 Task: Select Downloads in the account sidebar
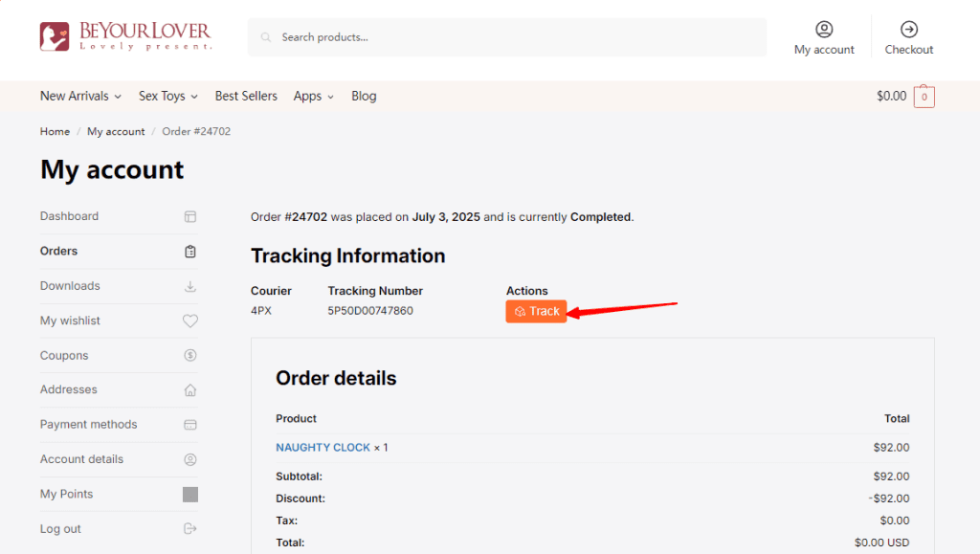[70, 286]
